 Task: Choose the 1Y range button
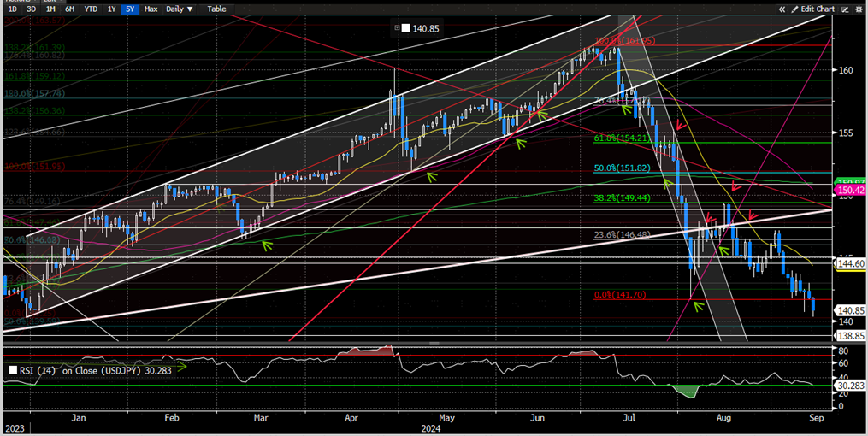click(x=112, y=9)
